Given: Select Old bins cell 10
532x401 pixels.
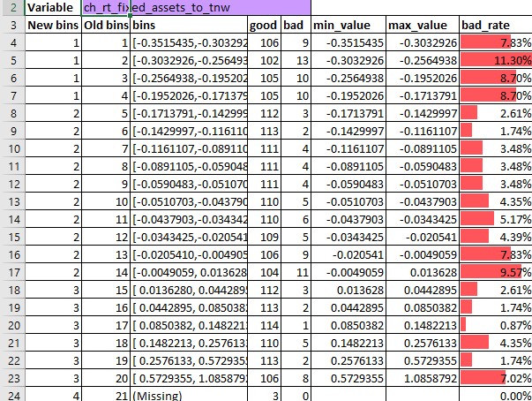Looking at the screenshot, I should pyautogui.click(x=106, y=201).
